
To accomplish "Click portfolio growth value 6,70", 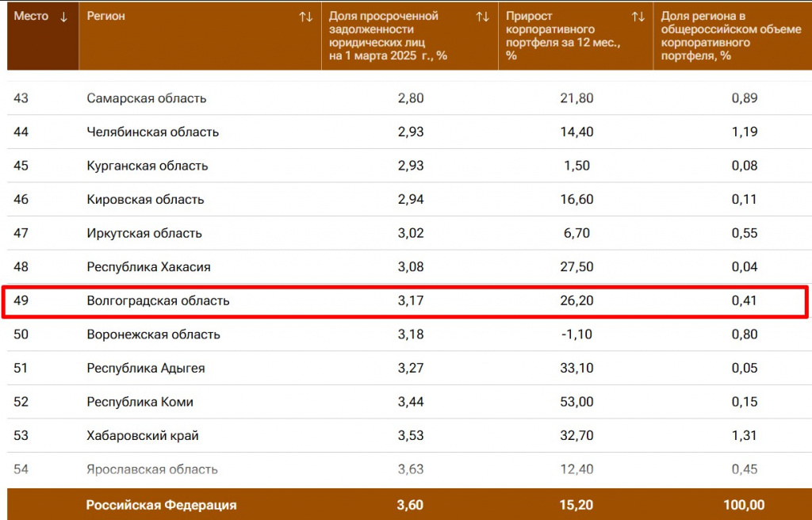I will 576,233.
